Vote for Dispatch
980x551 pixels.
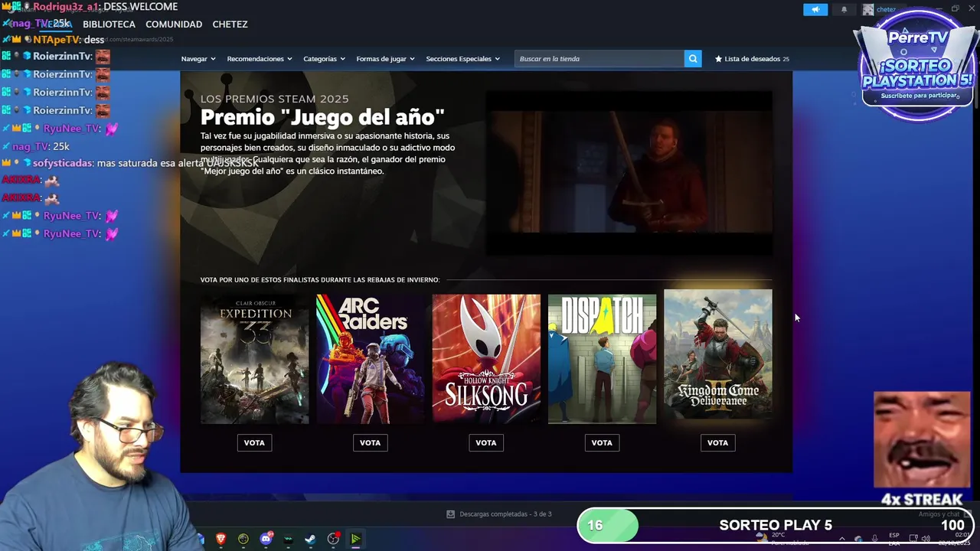602,442
